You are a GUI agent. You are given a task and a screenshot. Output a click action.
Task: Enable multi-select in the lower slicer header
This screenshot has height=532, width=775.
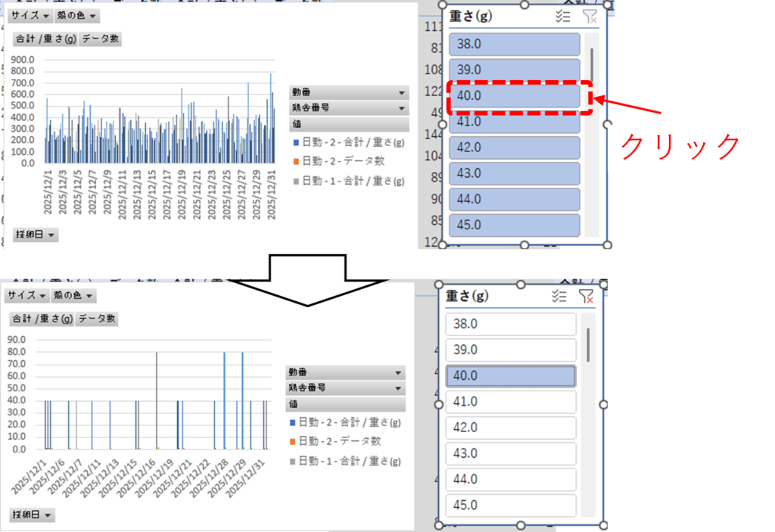(x=559, y=297)
